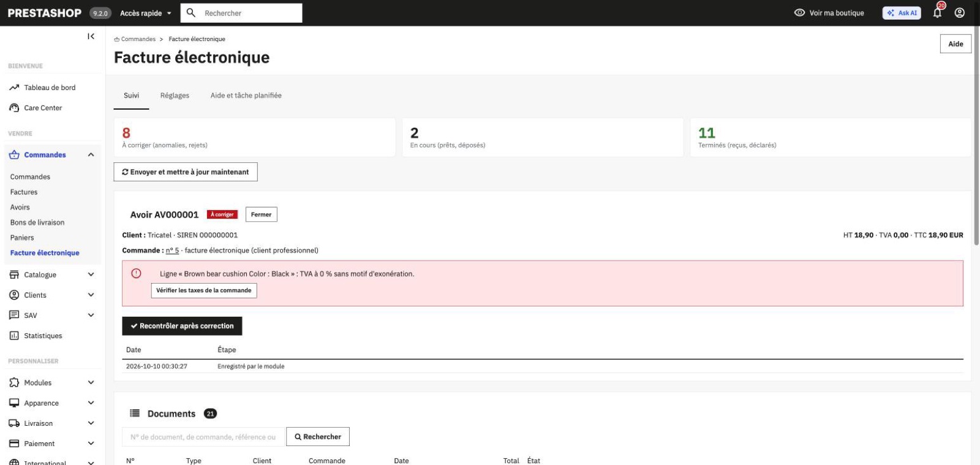Click the Care Center headset icon

click(x=14, y=108)
